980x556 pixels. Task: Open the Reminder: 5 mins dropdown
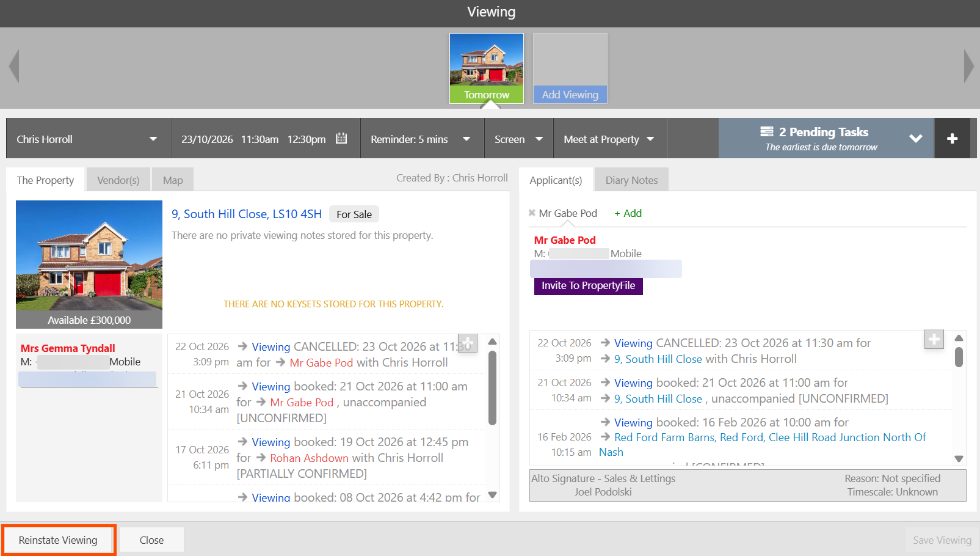coord(422,139)
